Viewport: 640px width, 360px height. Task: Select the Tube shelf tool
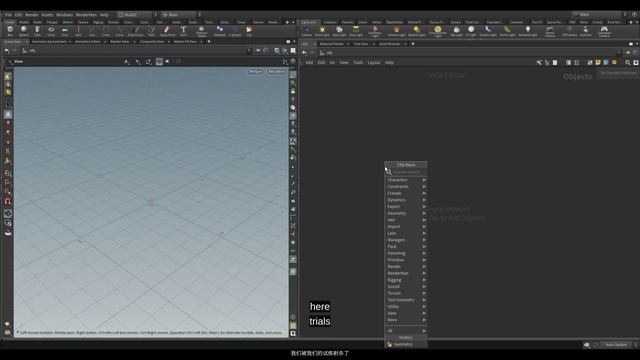pos(37,31)
